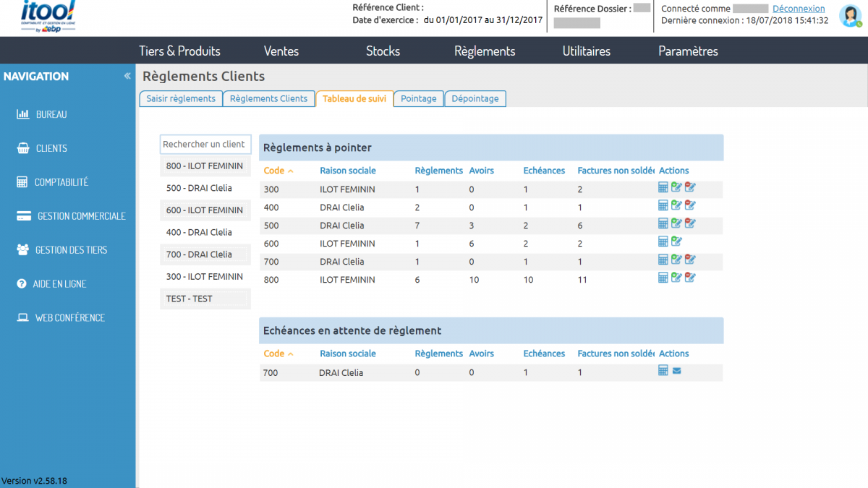Click Rechercher un client search field
The image size is (868, 488).
tap(205, 144)
